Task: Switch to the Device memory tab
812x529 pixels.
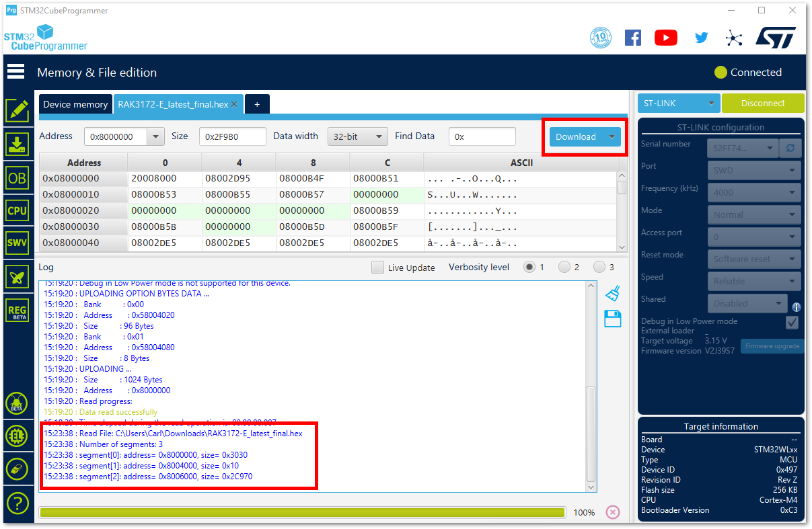Action: (x=75, y=104)
